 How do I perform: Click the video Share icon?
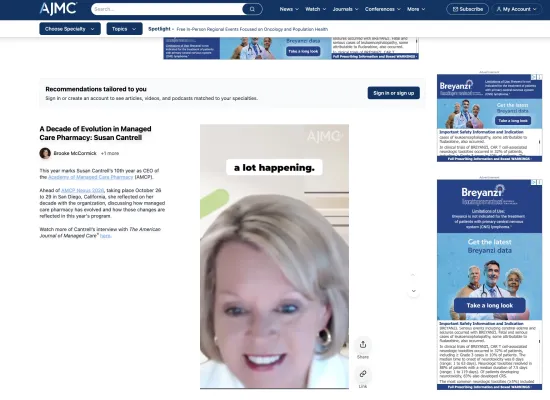363,345
